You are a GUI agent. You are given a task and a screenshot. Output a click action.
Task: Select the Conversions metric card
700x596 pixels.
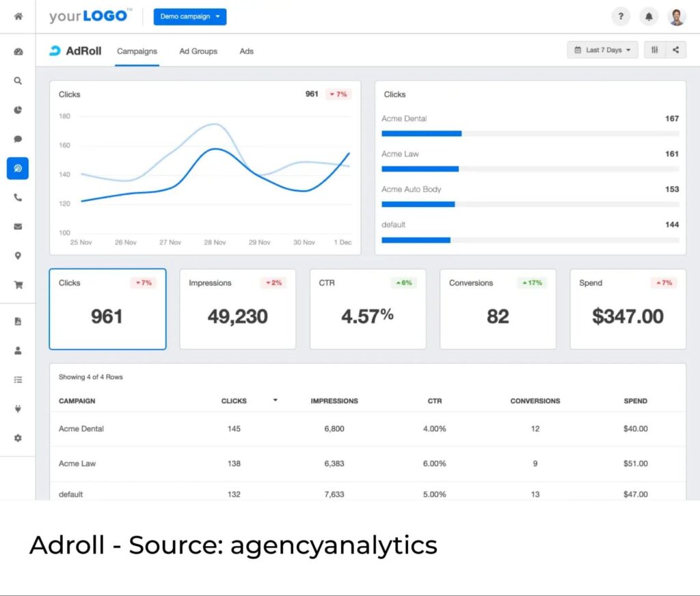(498, 309)
